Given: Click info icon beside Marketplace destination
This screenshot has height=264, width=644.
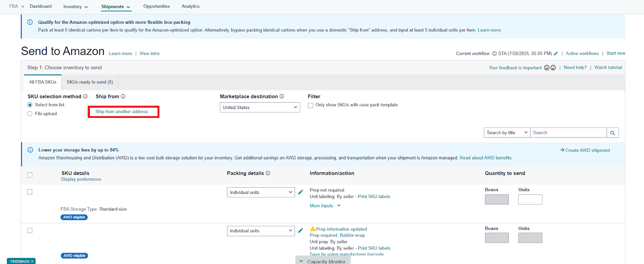Looking at the screenshot, I should tap(282, 97).
